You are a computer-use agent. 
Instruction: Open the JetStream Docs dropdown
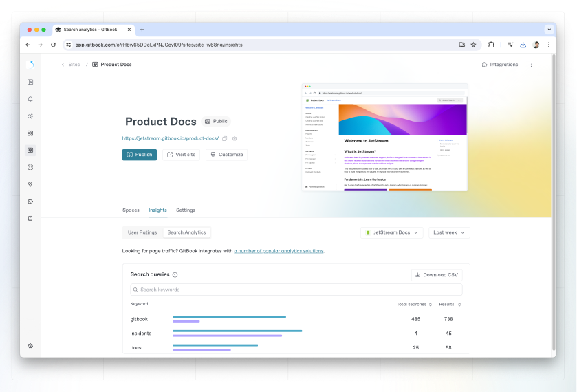(392, 232)
